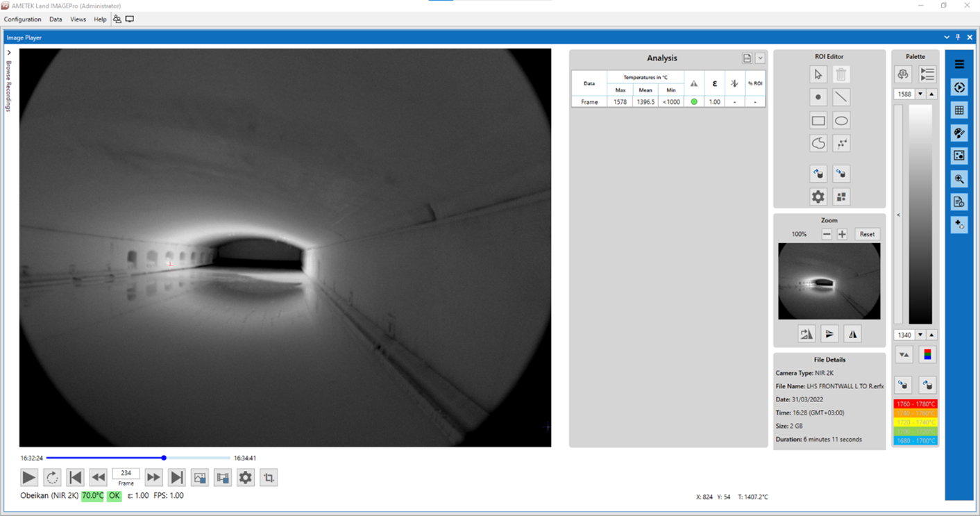Select the ellipse ROI tool

[x=841, y=121]
